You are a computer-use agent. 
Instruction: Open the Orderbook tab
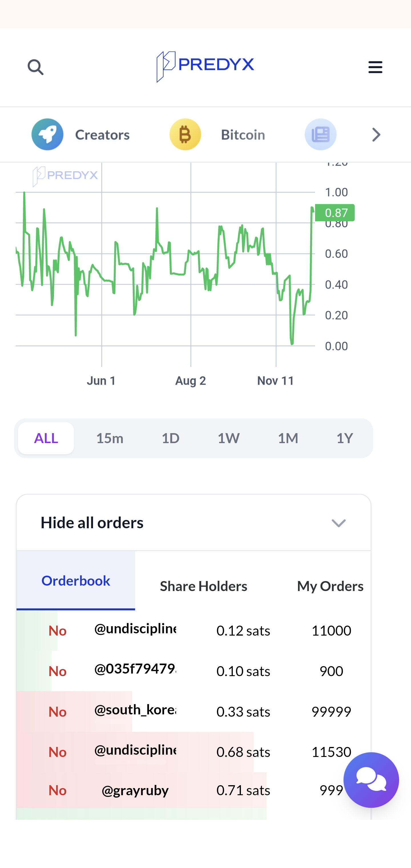76,580
